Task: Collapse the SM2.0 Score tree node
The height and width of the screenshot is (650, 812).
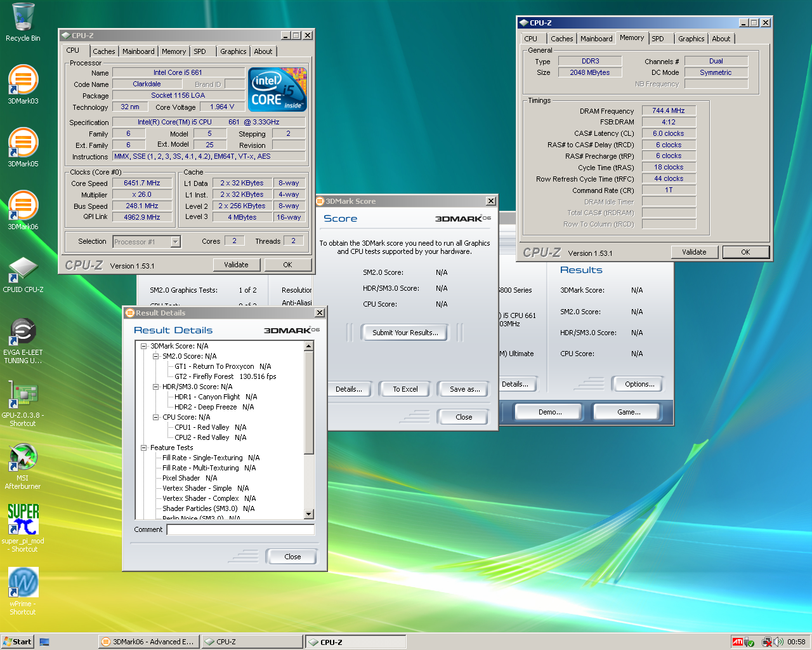Action: (156, 357)
